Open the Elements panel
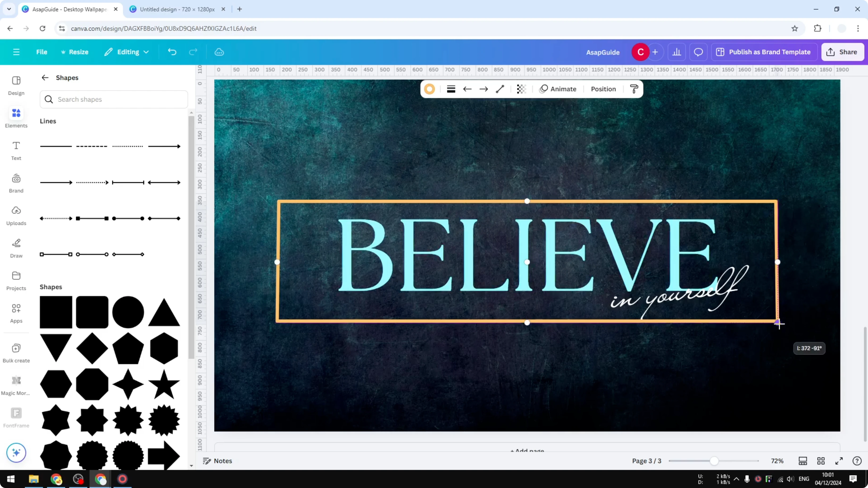 click(16, 117)
